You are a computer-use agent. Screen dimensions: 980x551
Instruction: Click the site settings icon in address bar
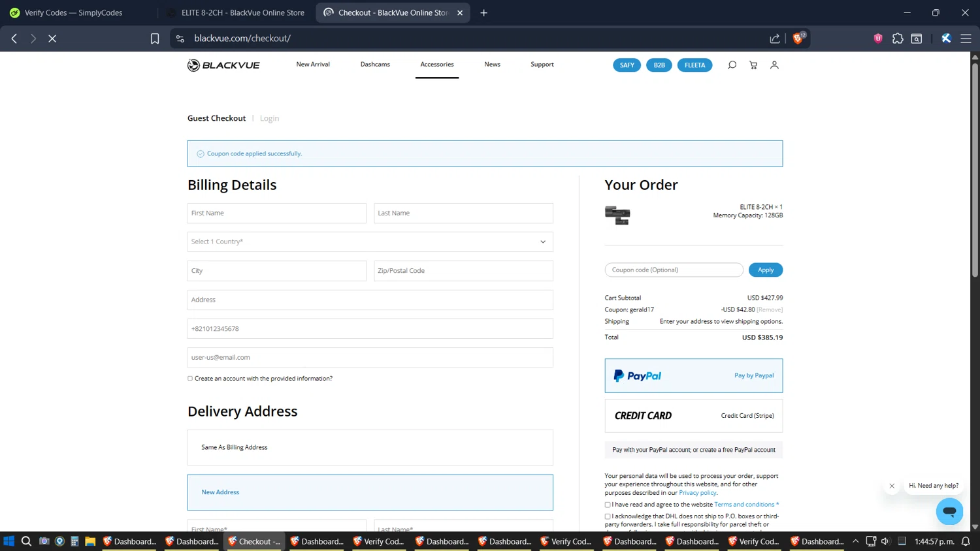[x=180, y=39]
